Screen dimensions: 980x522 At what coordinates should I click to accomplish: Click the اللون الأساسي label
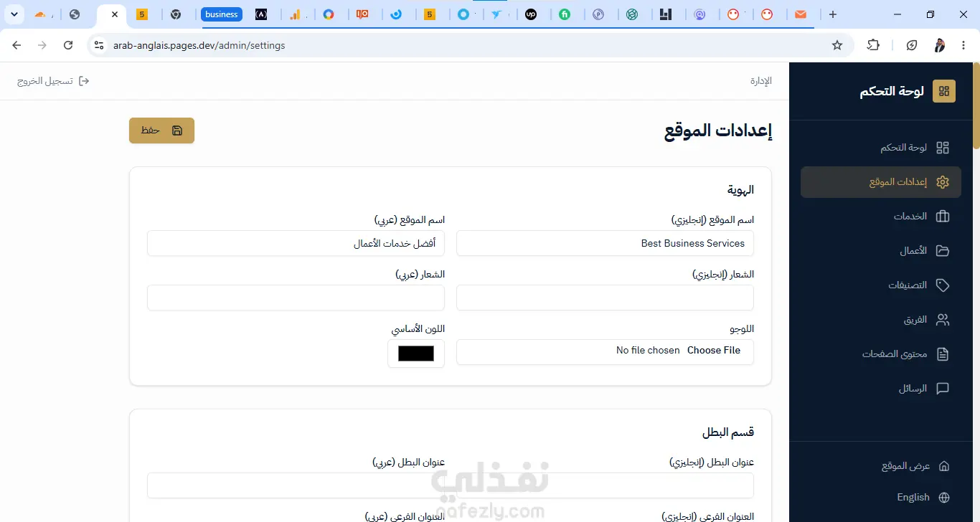pyautogui.click(x=418, y=329)
